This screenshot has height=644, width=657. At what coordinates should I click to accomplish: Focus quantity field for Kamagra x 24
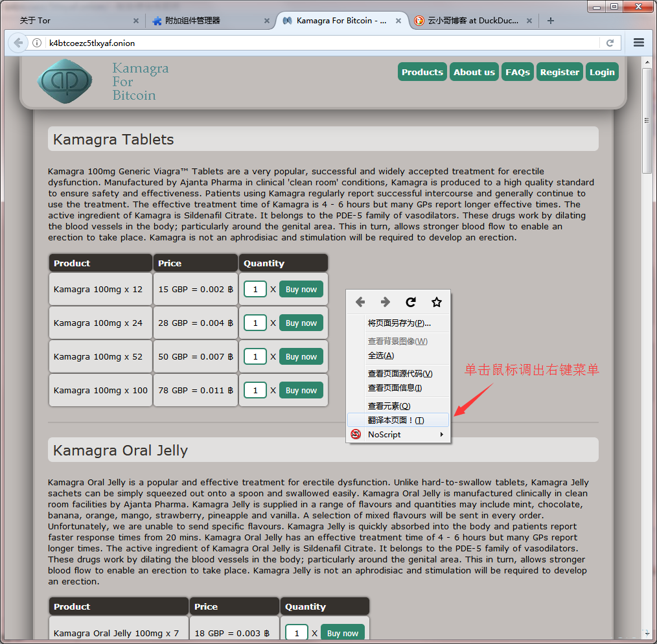click(255, 323)
